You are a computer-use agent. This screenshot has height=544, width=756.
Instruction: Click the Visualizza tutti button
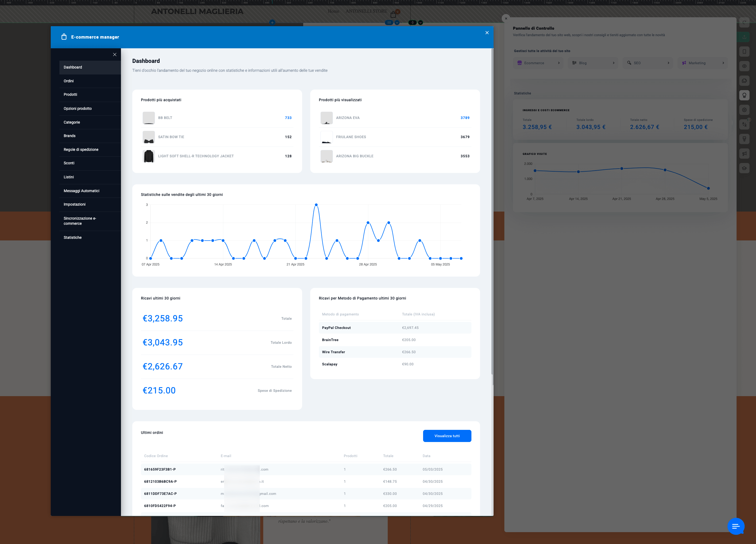[x=447, y=436]
